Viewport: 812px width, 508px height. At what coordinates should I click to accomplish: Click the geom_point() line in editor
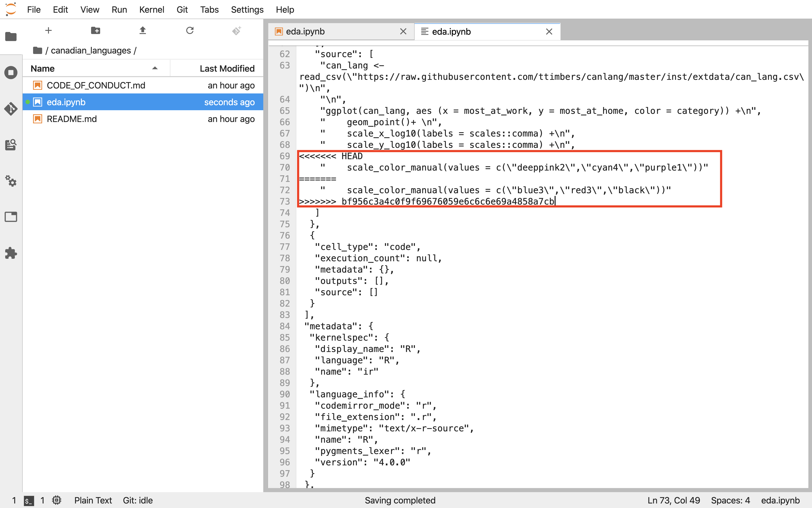(381, 122)
